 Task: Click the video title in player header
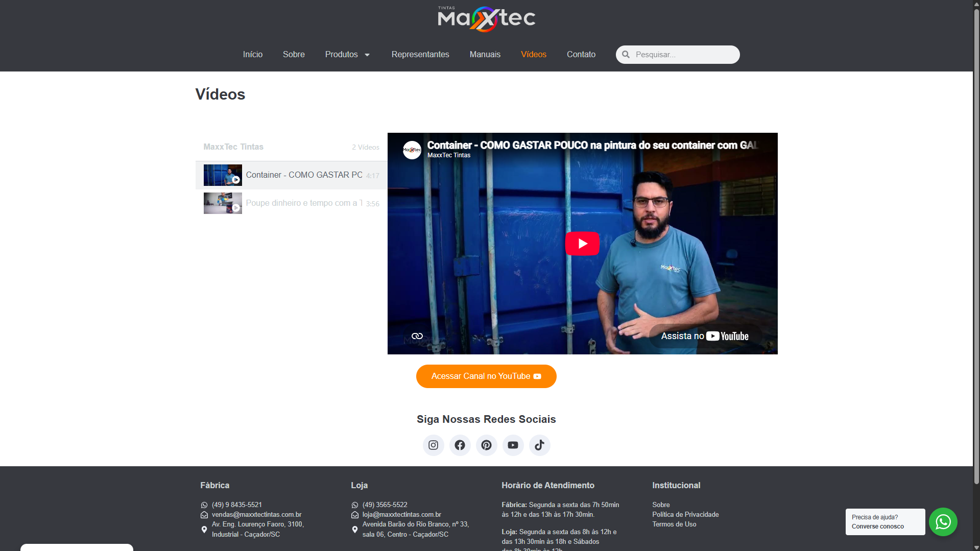pyautogui.click(x=592, y=146)
